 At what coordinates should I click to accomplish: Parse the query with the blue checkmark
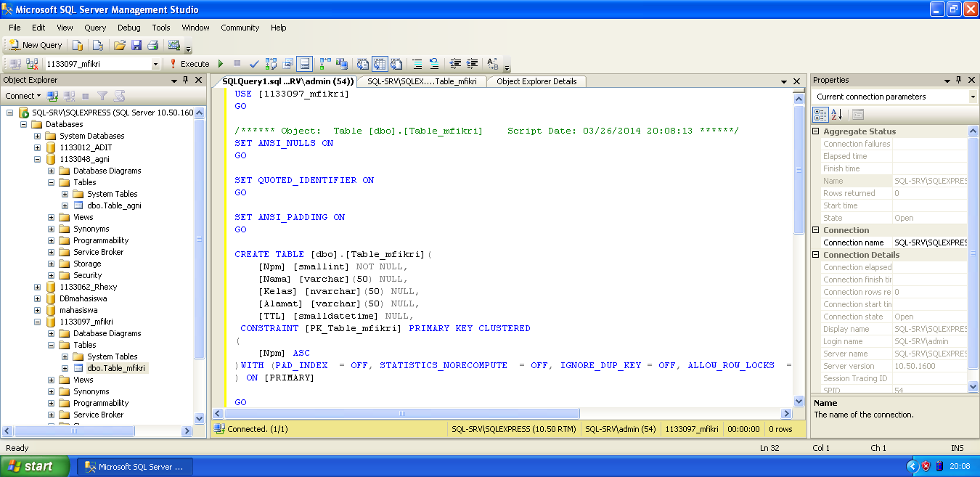point(254,64)
